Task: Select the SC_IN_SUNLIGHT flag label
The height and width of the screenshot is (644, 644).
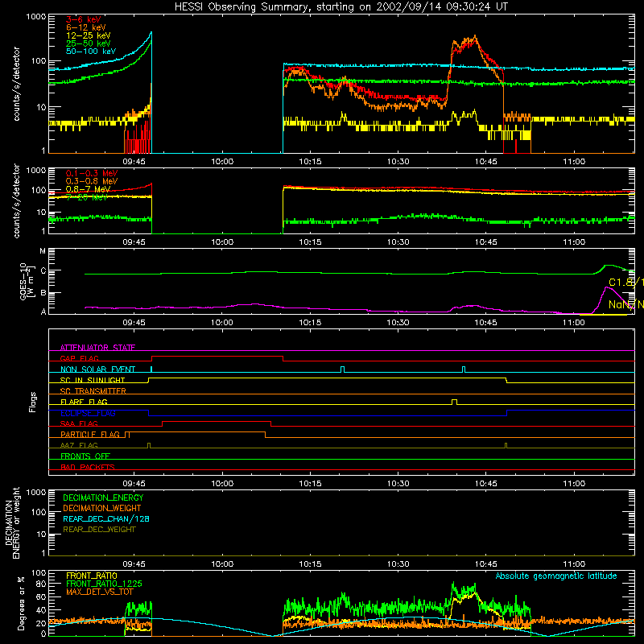Action: (x=93, y=380)
